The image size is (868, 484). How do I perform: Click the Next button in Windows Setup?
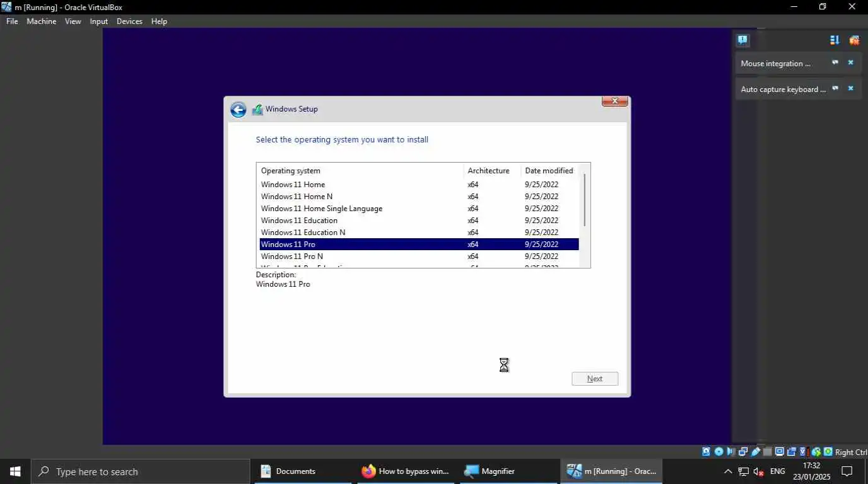595,379
